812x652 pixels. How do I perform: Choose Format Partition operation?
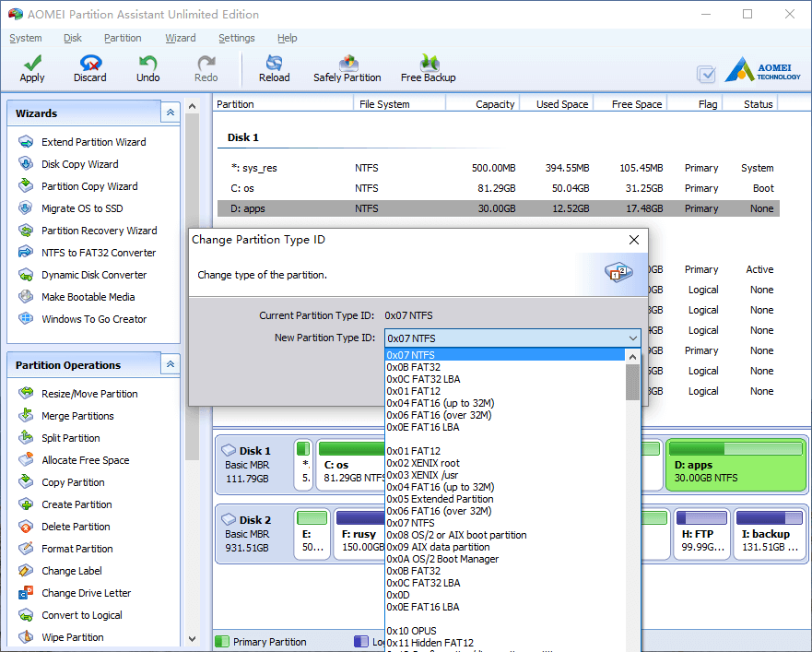point(77,549)
